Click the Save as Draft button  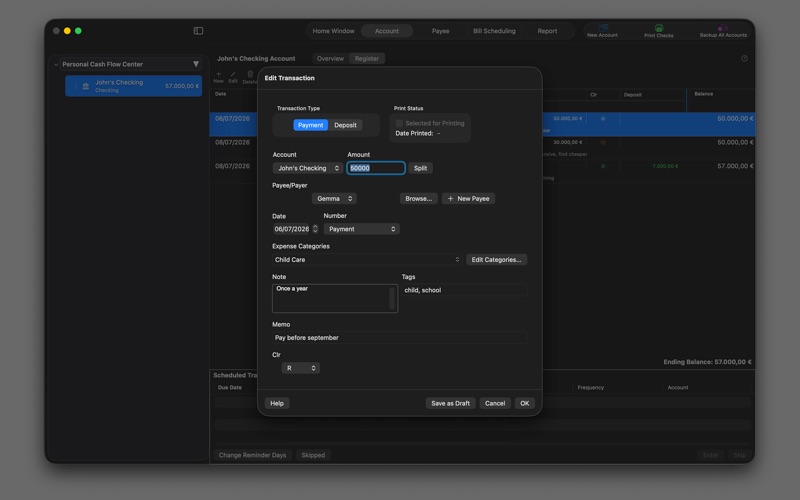click(451, 403)
